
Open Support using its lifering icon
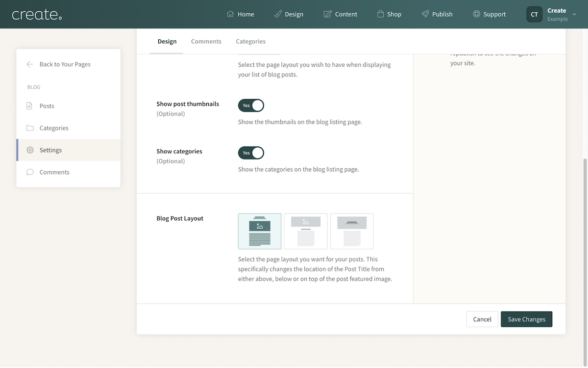tap(475, 14)
